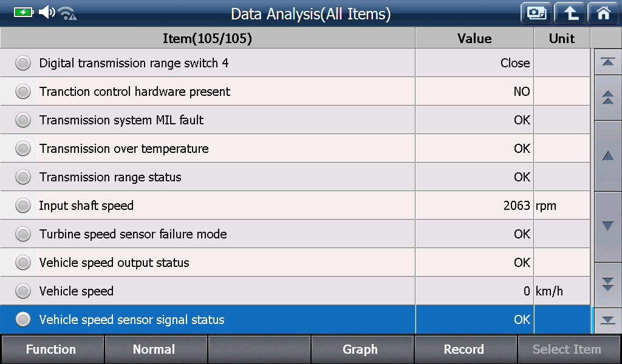Open the Function menu
The width and height of the screenshot is (622, 364).
click(52, 349)
